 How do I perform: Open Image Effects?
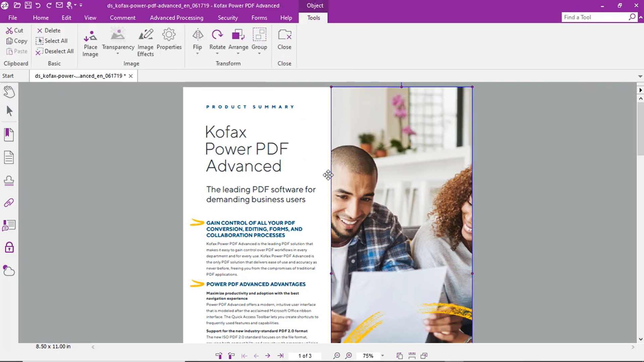(x=146, y=43)
